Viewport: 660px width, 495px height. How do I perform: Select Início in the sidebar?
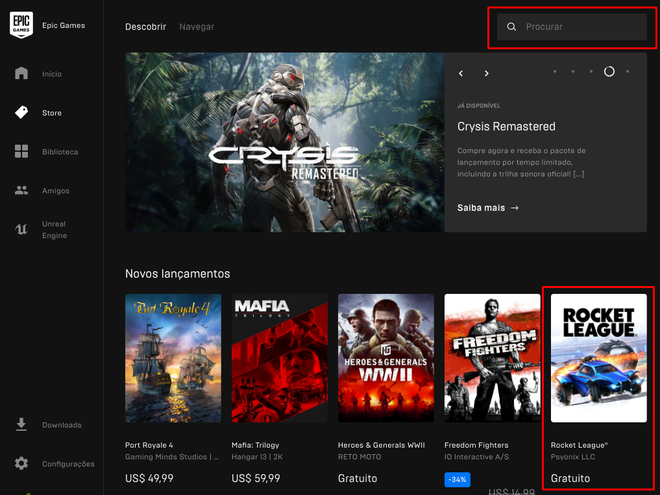(x=52, y=74)
